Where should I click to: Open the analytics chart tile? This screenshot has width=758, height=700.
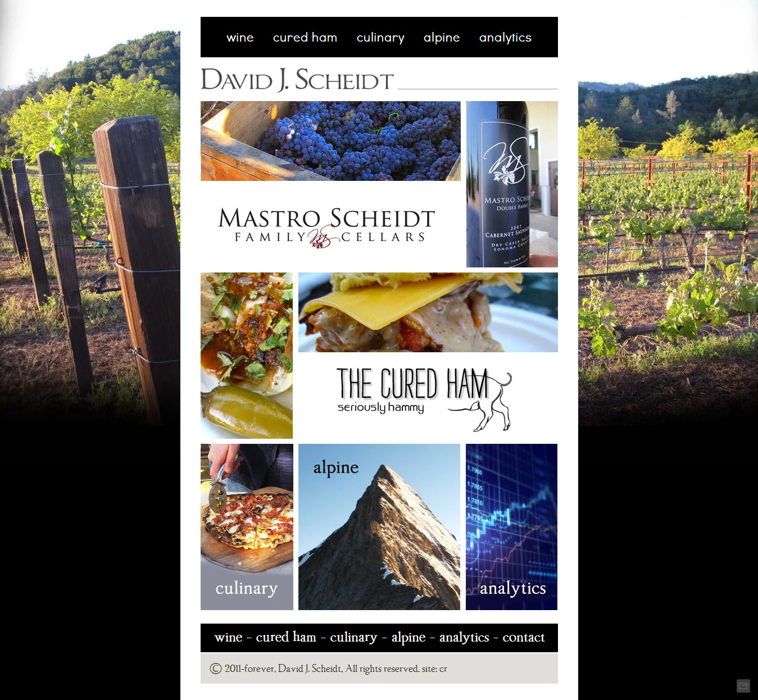pos(511,527)
